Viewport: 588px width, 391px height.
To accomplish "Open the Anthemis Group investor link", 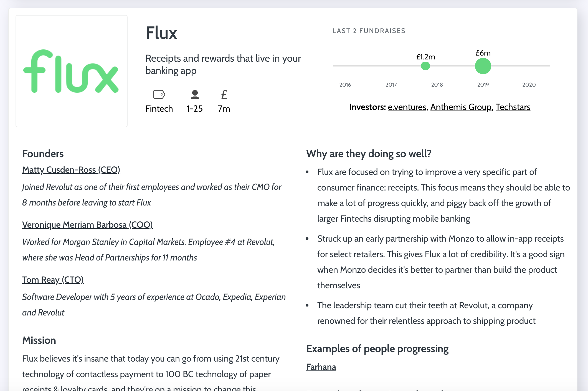I will 461,107.
